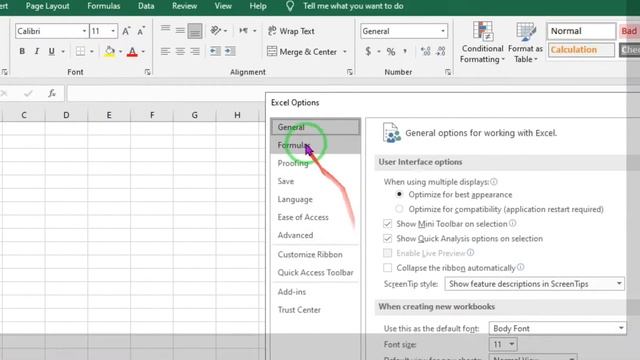
Task: Center text horizontally
Action: (x=180, y=51)
